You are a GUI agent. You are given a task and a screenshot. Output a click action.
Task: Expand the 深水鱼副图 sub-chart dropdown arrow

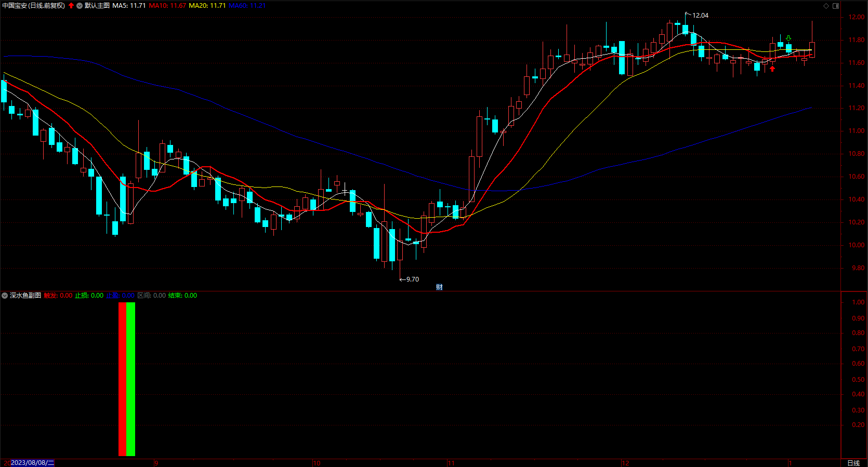coord(5,296)
